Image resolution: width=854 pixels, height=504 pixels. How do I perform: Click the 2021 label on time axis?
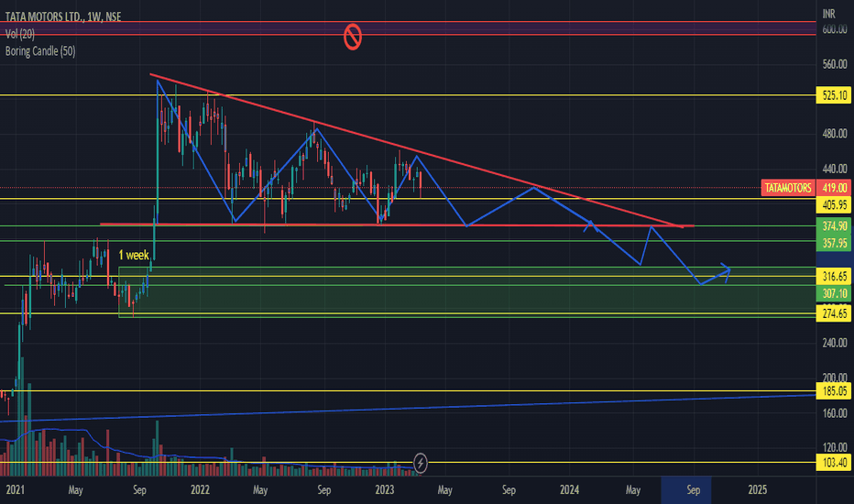tap(15, 490)
